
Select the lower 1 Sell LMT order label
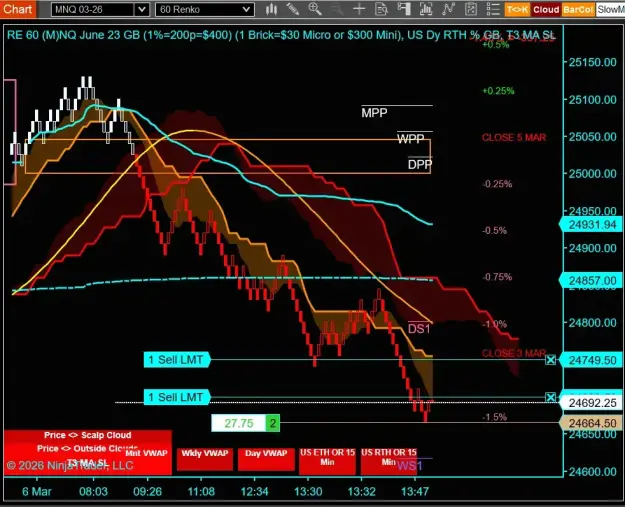point(177,397)
